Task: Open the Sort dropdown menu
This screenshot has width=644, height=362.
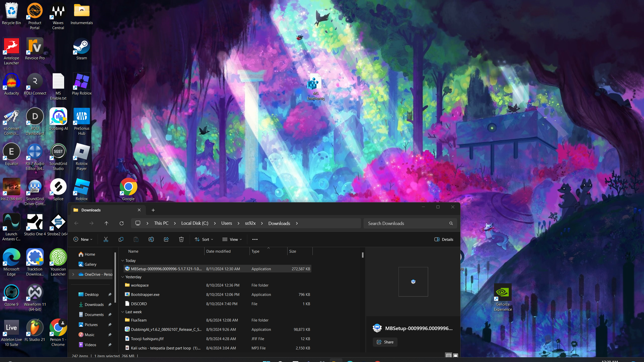Action: coord(204,239)
